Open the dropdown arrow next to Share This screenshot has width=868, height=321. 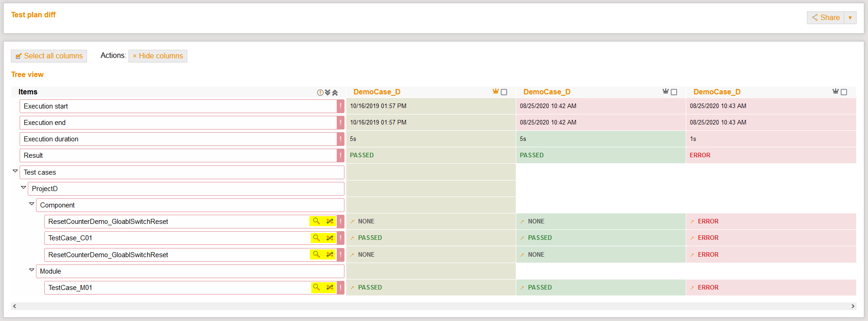pos(850,17)
